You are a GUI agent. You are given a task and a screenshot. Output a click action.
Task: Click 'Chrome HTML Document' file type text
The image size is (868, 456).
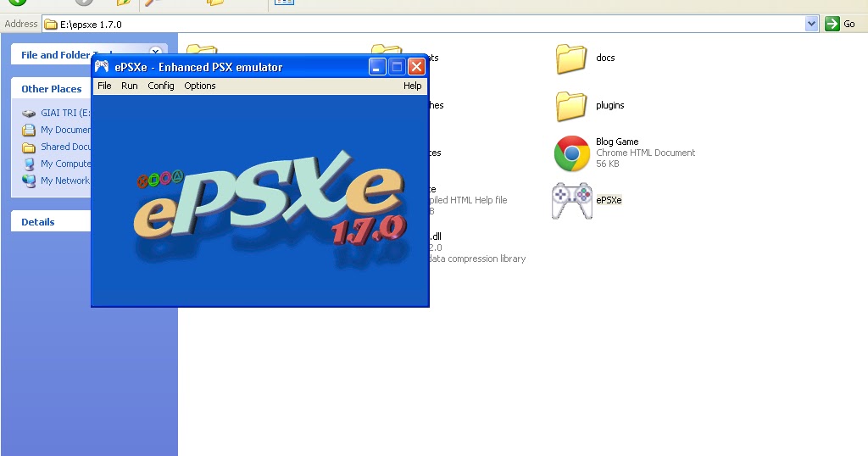click(645, 153)
